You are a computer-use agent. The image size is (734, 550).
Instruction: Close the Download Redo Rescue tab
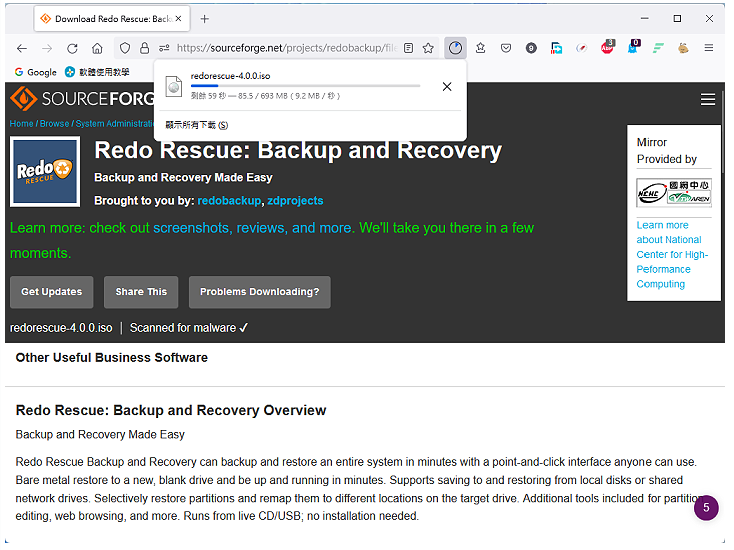tap(178, 19)
